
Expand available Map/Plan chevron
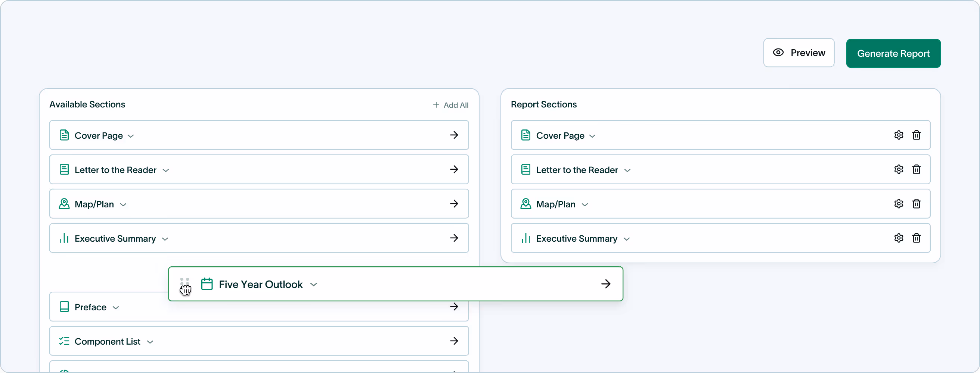[123, 205]
